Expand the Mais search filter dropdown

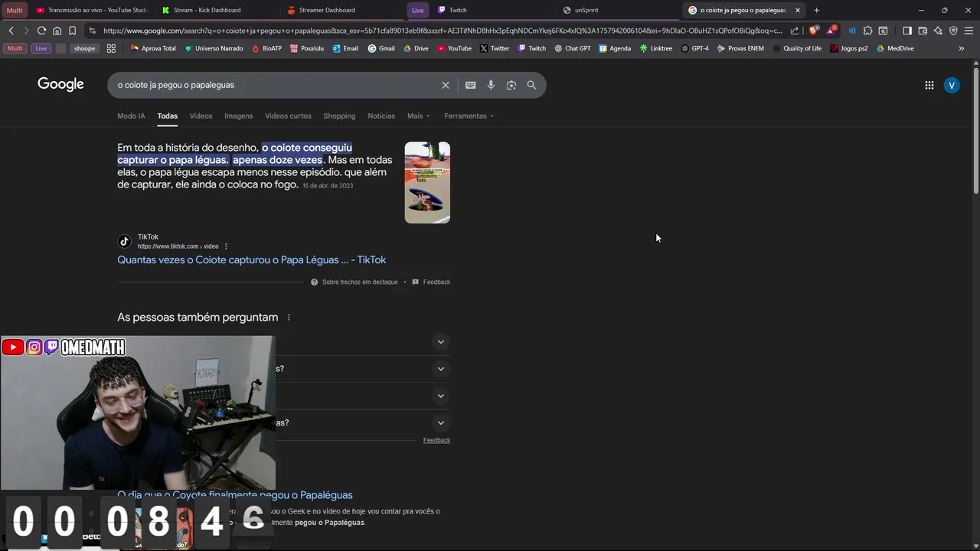419,116
